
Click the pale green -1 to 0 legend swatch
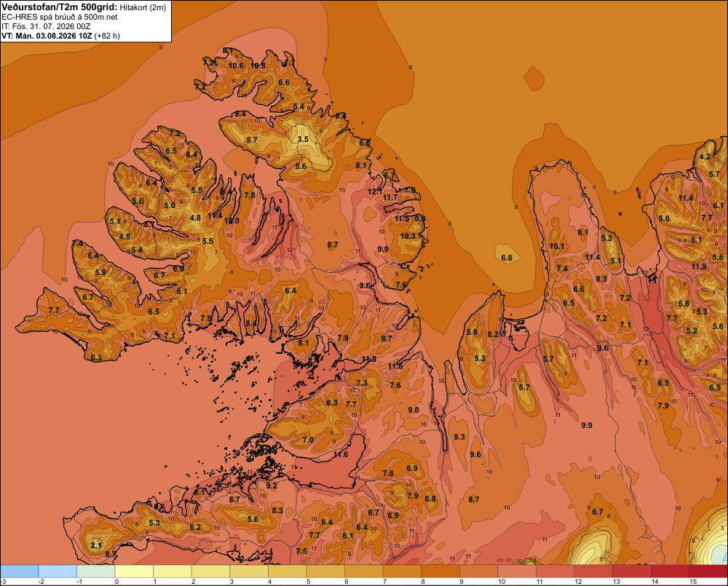pyautogui.click(x=95, y=571)
